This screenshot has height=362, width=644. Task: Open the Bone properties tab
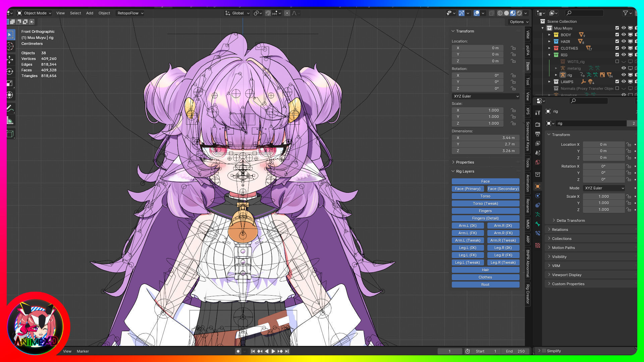pos(538,224)
